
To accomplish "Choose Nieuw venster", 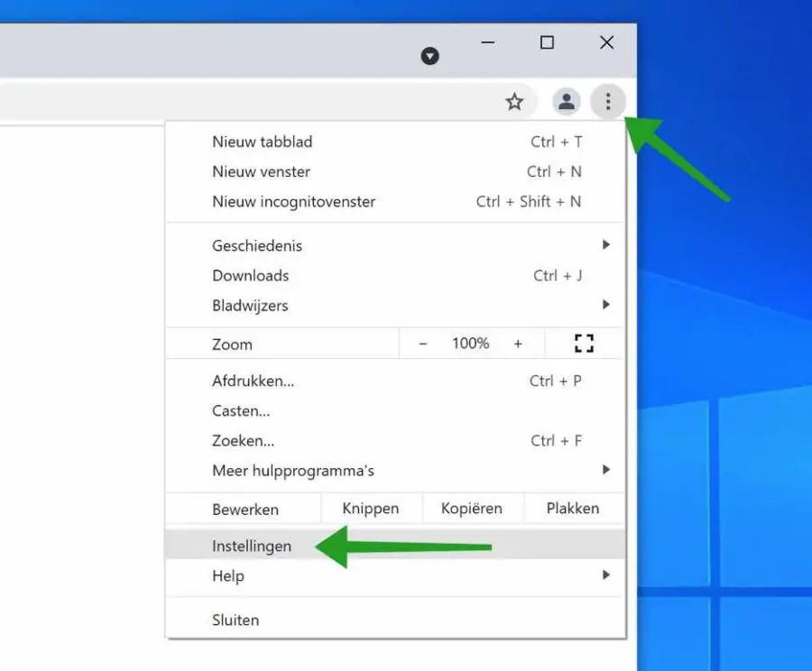I will [x=395, y=172].
